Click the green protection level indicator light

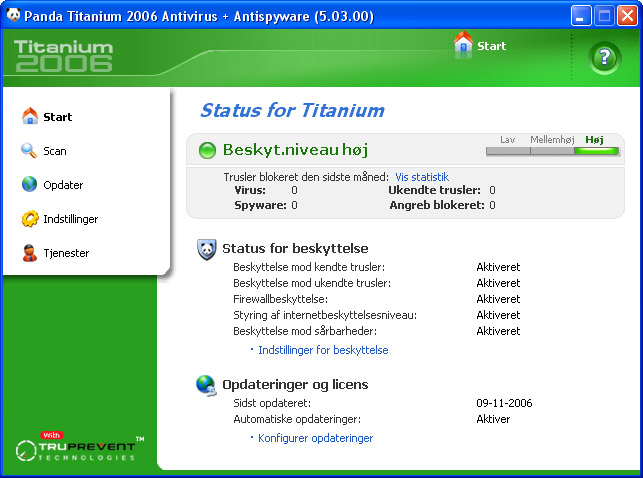tap(207, 151)
